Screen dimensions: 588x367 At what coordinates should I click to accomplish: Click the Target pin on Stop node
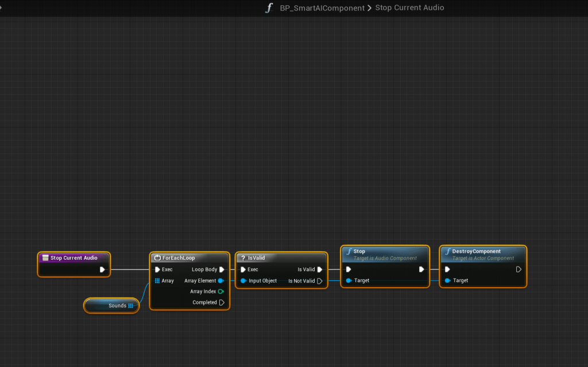click(x=349, y=280)
